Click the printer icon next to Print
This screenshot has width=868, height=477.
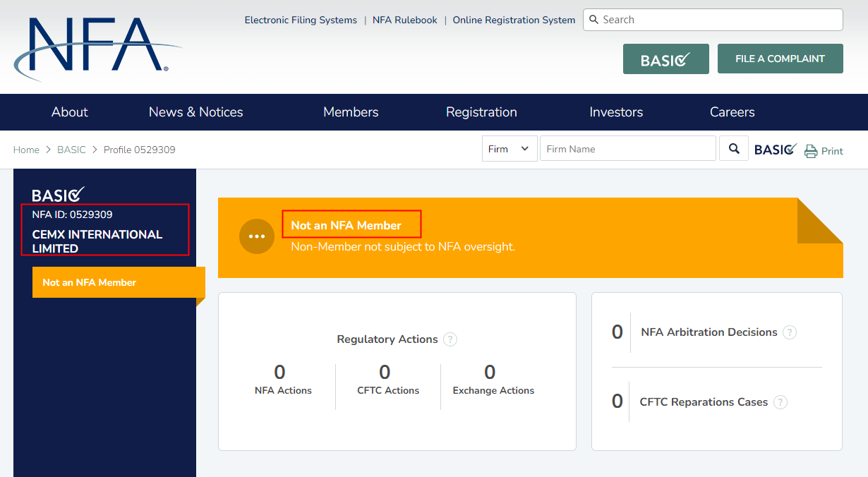811,151
